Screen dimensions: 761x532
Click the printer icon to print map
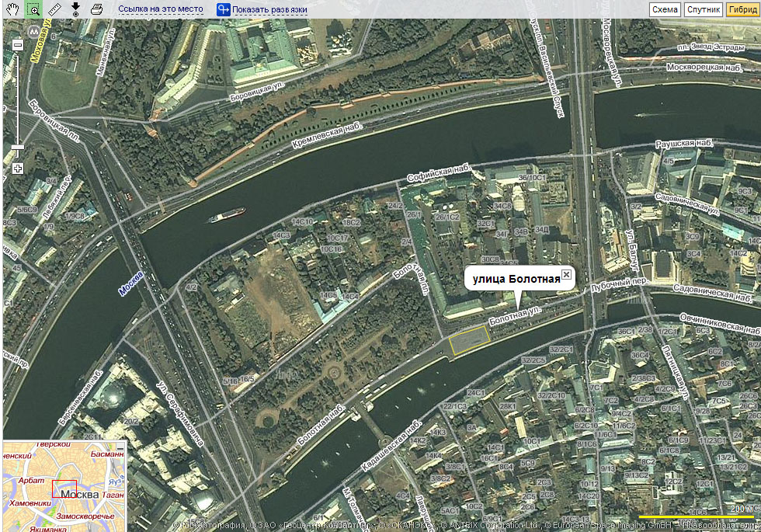pyautogui.click(x=96, y=9)
